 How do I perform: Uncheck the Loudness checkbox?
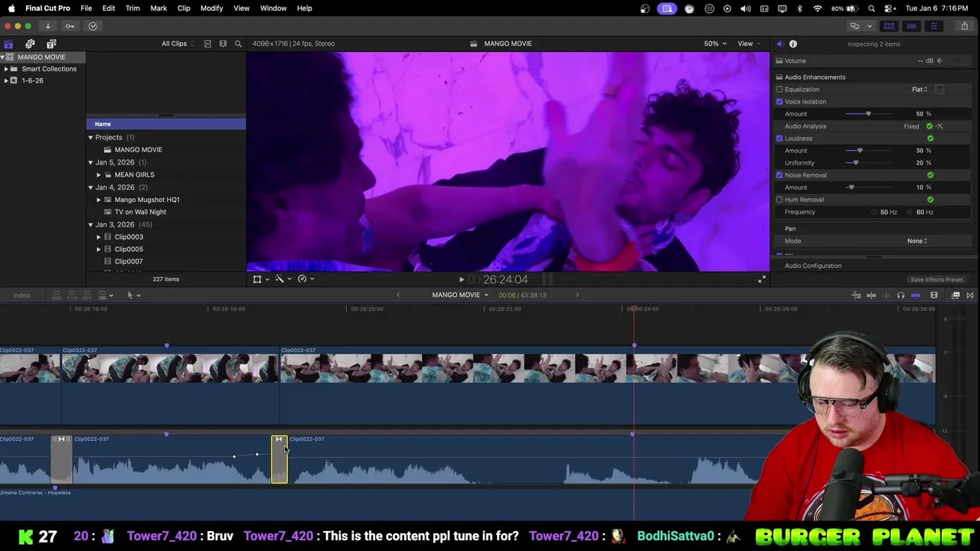pyautogui.click(x=779, y=139)
